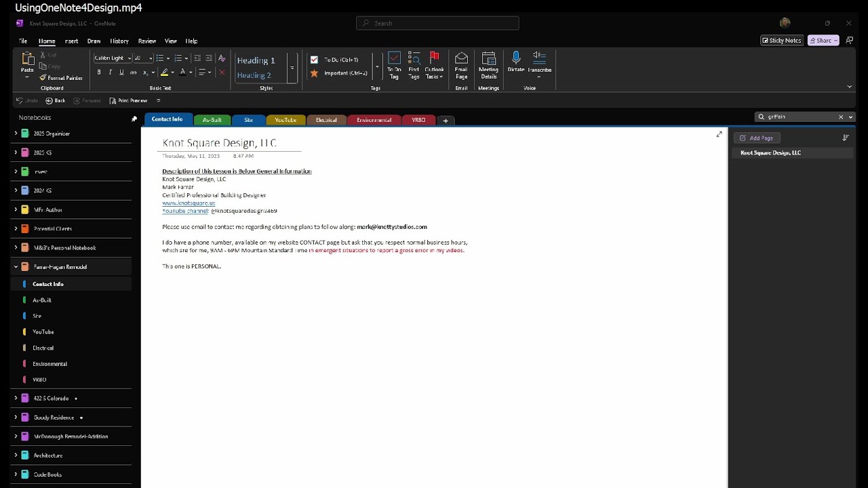Toggle To Do (Ctrl+1) tag checkbox
868x488 pixels.
point(314,60)
